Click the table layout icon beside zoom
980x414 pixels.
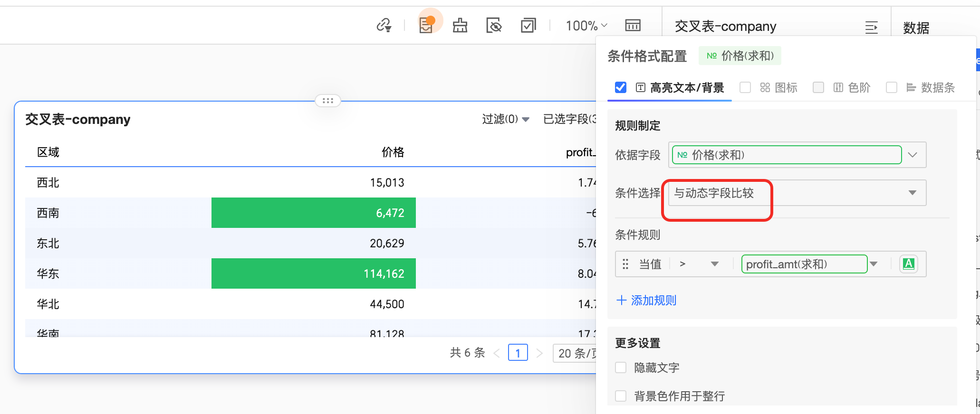[x=633, y=25]
